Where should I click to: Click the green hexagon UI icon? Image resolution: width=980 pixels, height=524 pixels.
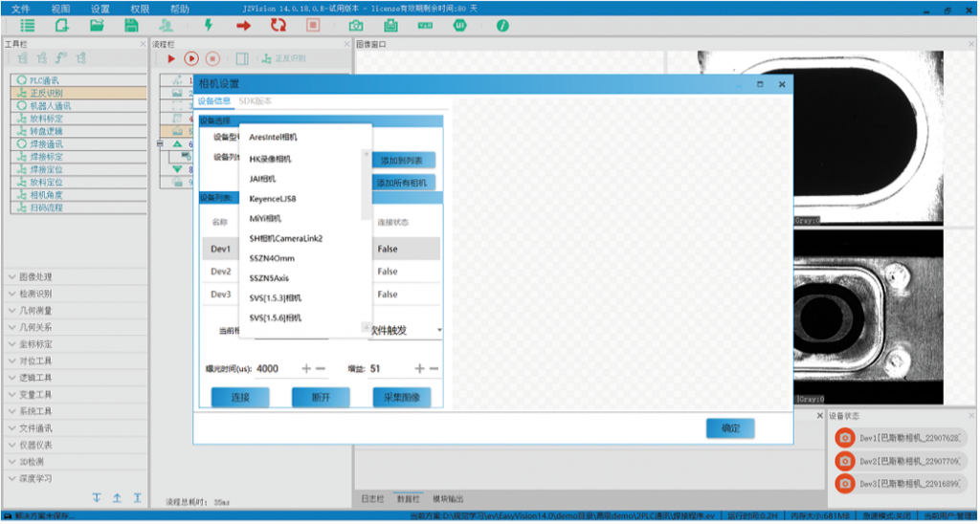pyautogui.click(x=460, y=26)
